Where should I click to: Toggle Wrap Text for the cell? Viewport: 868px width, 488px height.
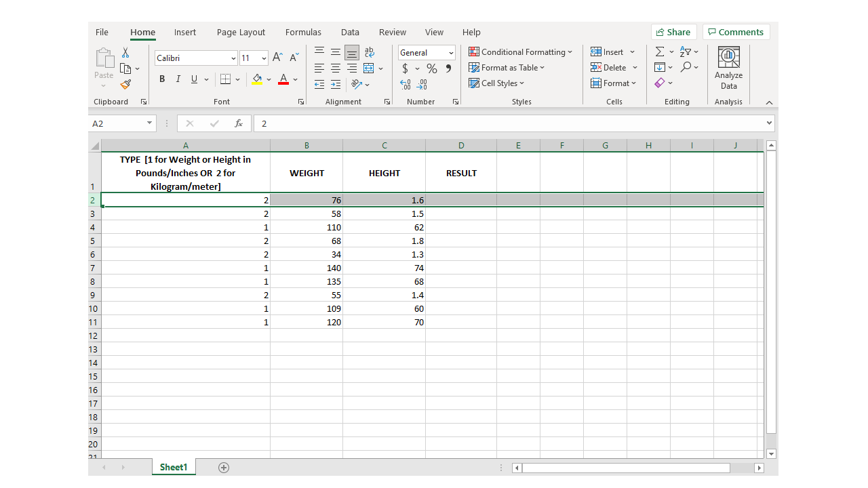point(369,52)
